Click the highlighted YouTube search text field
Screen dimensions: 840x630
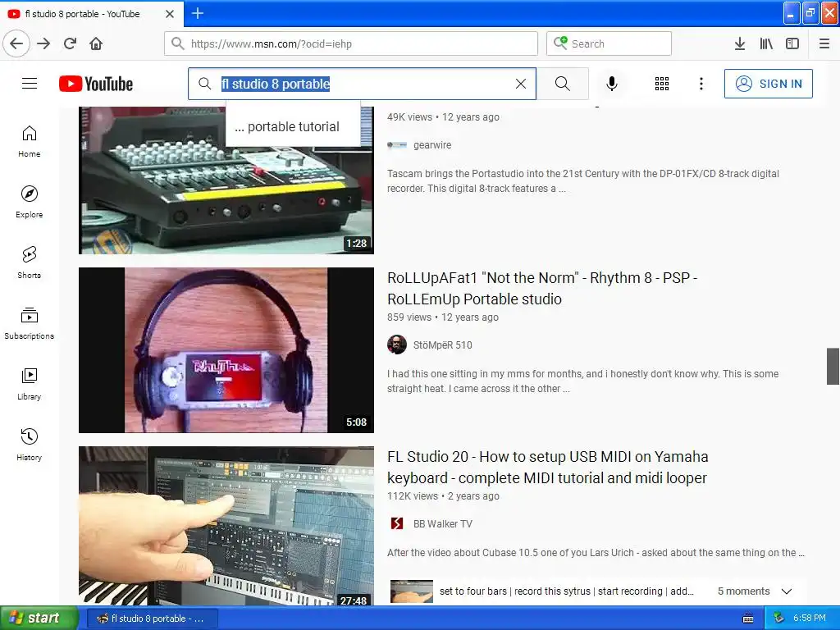[x=362, y=84]
